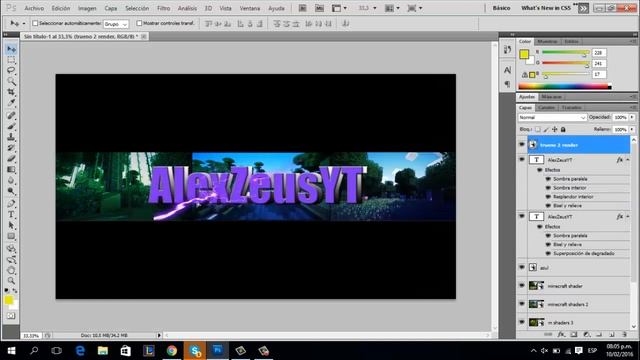Hide the 'minecraft shaders 2' layer
Image resolution: width=640 pixels, height=360 pixels.
click(x=522, y=304)
